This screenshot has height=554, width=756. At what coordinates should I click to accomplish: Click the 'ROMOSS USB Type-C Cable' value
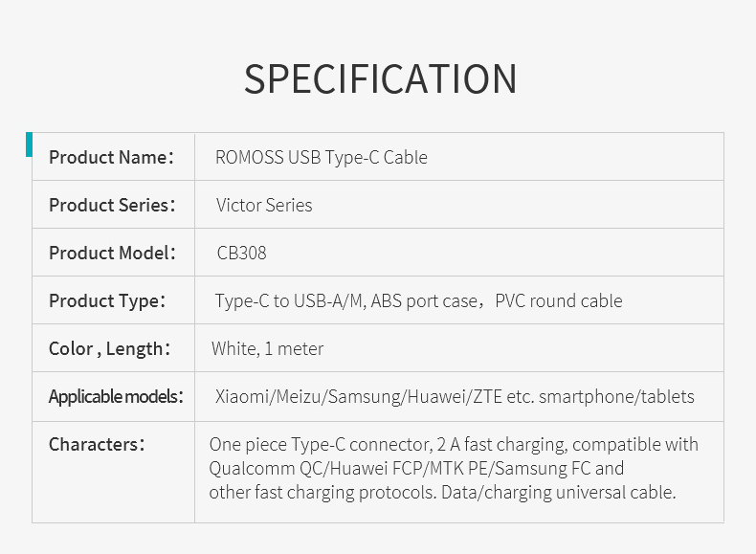(321, 158)
